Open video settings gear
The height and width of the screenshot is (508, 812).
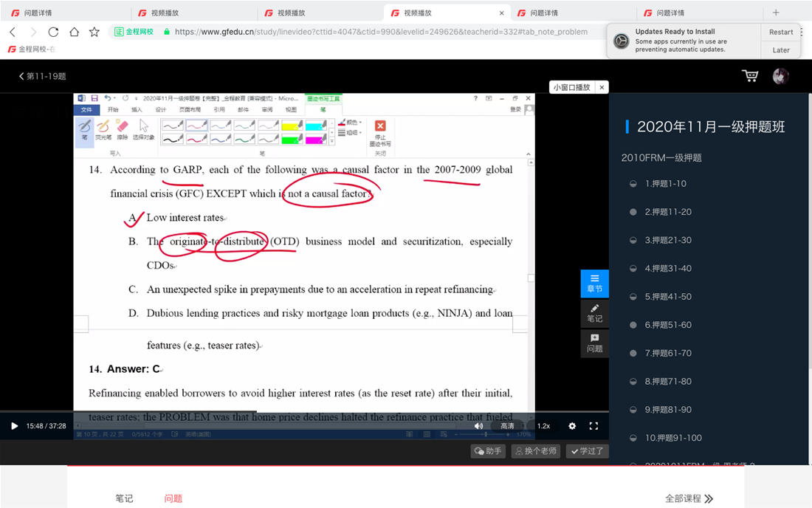[x=572, y=426]
